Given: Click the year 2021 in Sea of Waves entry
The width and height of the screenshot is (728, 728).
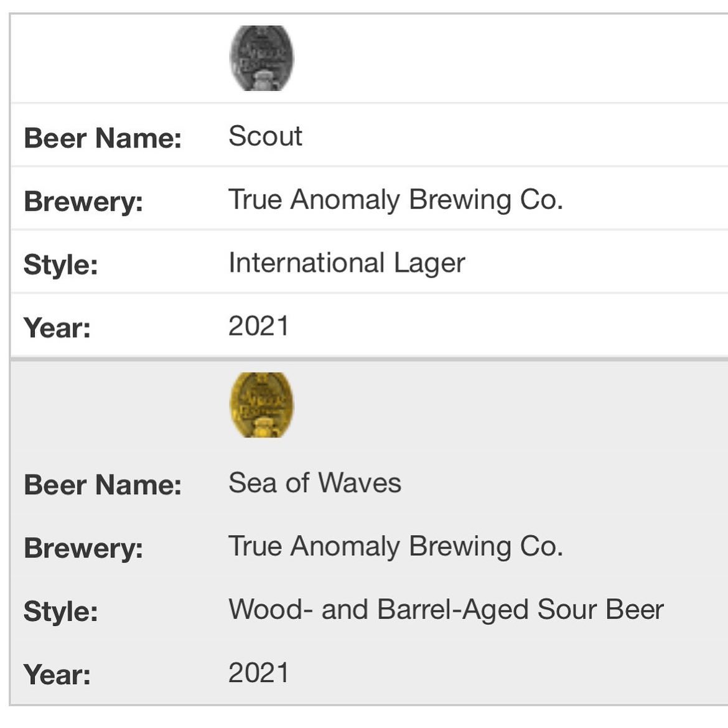Looking at the screenshot, I should click(x=258, y=673).
